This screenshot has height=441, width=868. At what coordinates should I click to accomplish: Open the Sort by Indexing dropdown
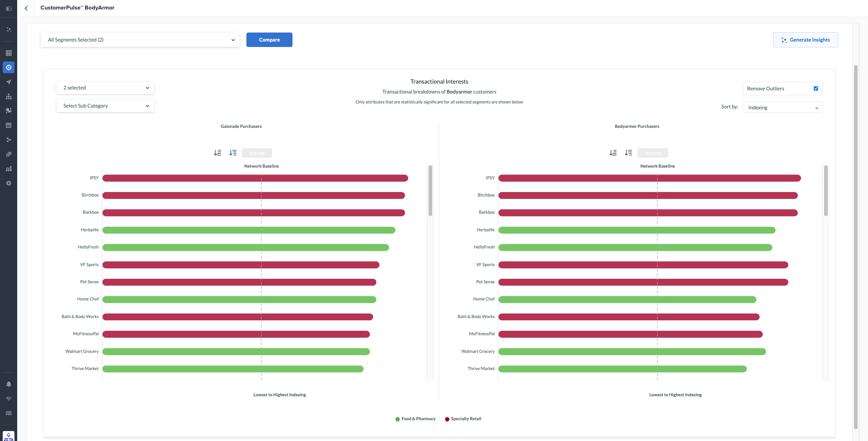783,108
